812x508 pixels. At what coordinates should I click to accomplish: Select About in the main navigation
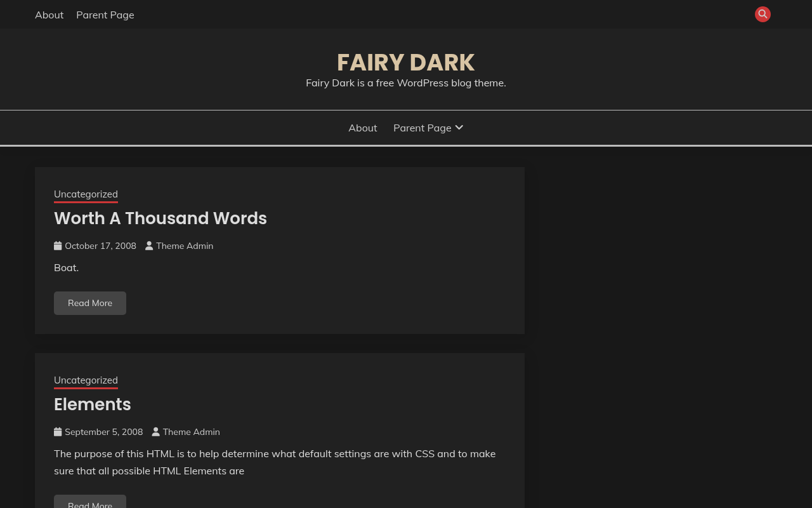pyautogui.click(x=363, y=128)
